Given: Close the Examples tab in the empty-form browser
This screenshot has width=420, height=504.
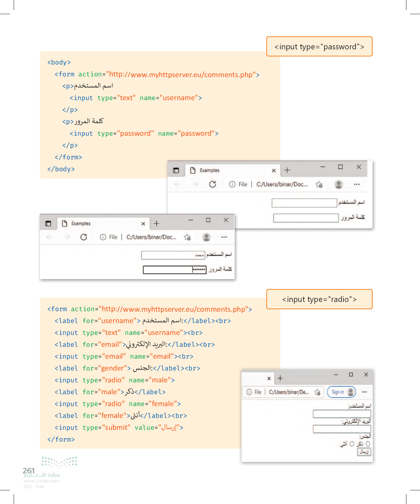Looking at the screenshot, I should tap(274, 171).
